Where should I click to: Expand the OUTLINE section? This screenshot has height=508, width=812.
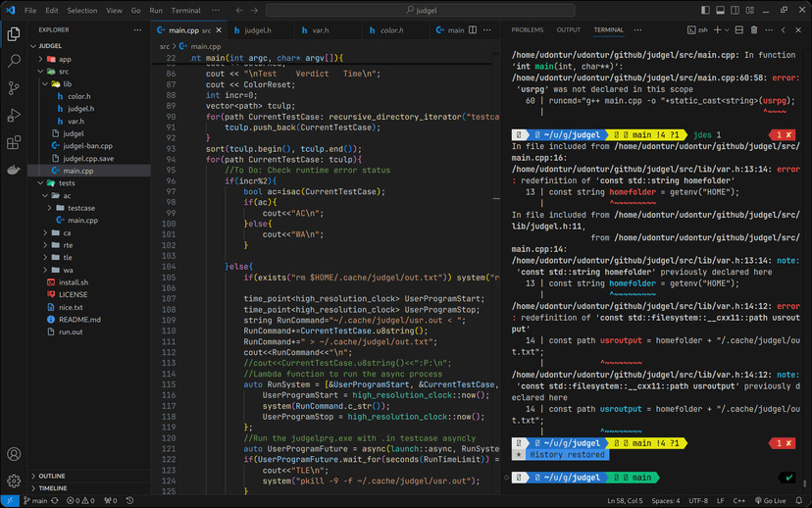(x=51, y=476)
